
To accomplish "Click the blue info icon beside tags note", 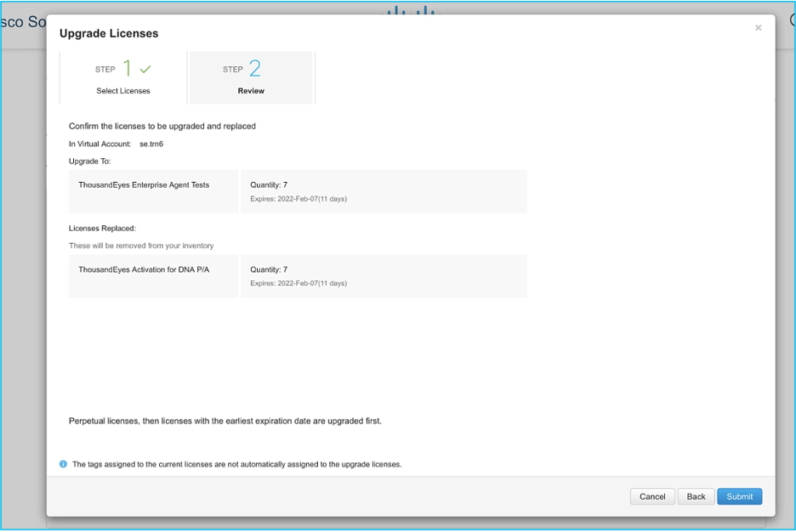I will coord(63,464).
